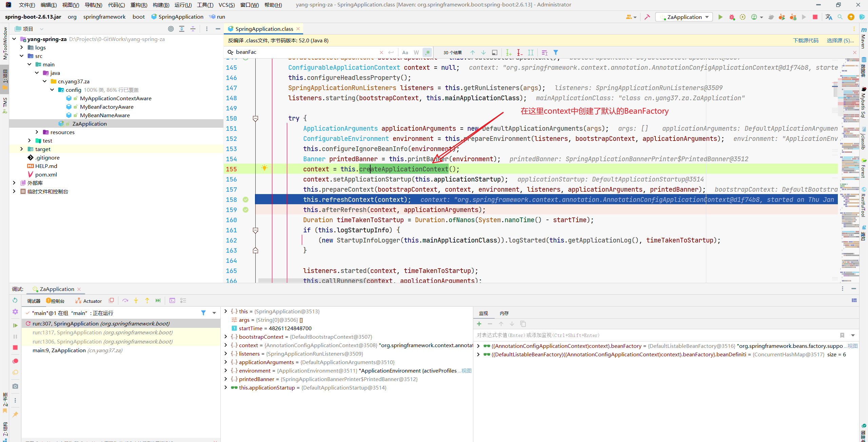This screenshot has height=442, width=868.
Task: Add a new watch with the plus icon
Action: tap(479, 324)
